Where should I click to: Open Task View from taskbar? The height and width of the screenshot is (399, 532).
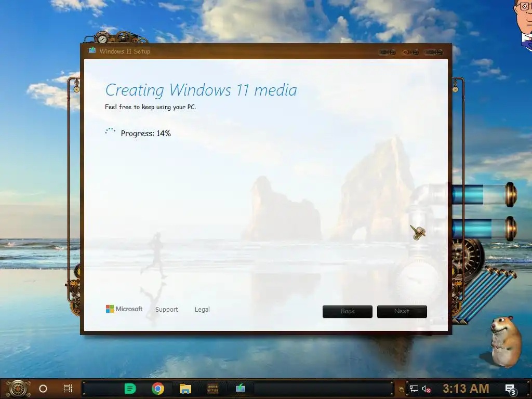click(68, 389)
